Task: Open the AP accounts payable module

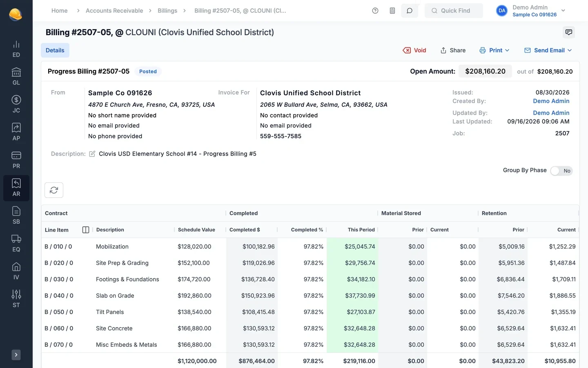Action: 16,132
